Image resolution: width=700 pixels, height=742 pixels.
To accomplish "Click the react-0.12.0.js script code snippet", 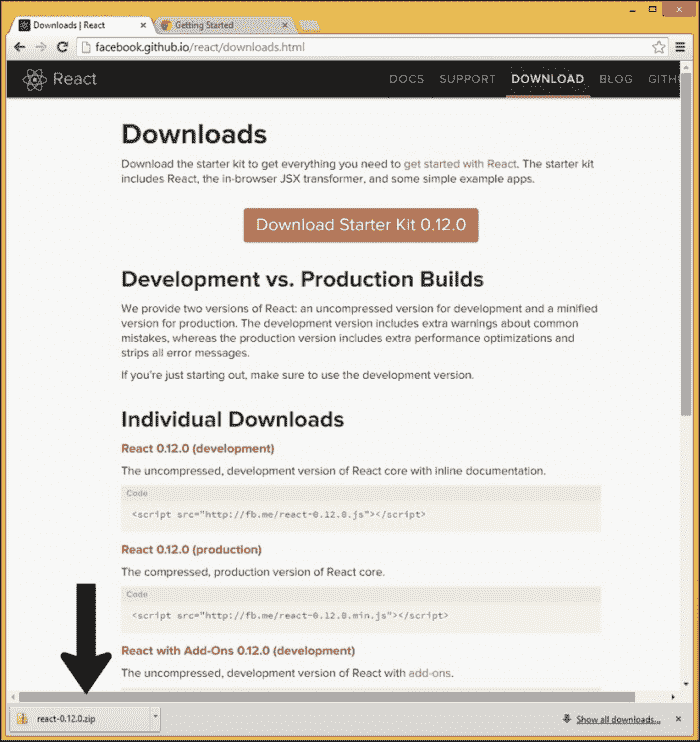I will click(x=278, y=514).
